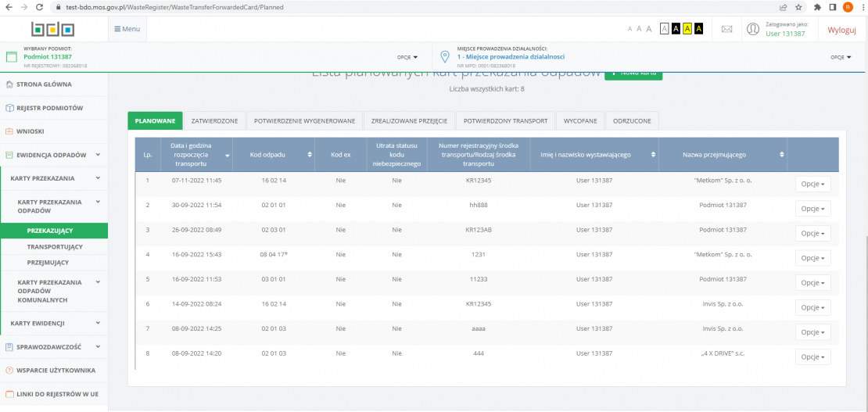Open Opcje dropdown for row 1
The image size is (868, 412).
click(x=812, y=184)
